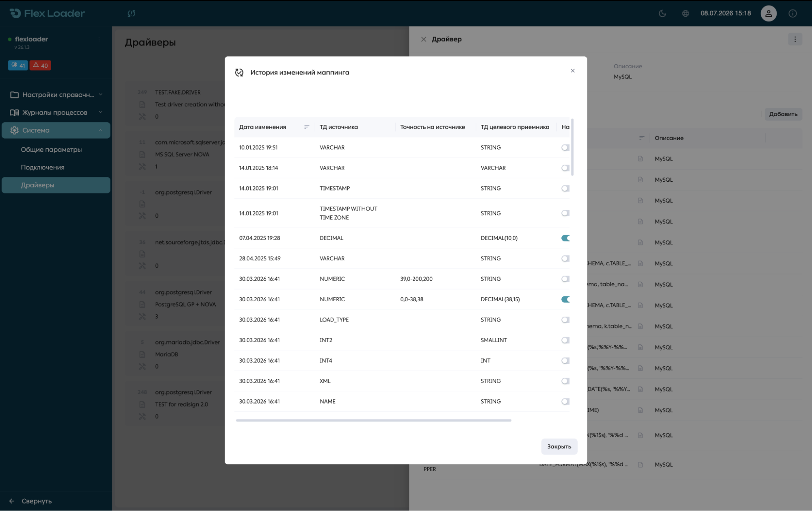Click the horizontal scrollbar under mapping table
Viewport: 812px width, 511px height.
(373, 421)
